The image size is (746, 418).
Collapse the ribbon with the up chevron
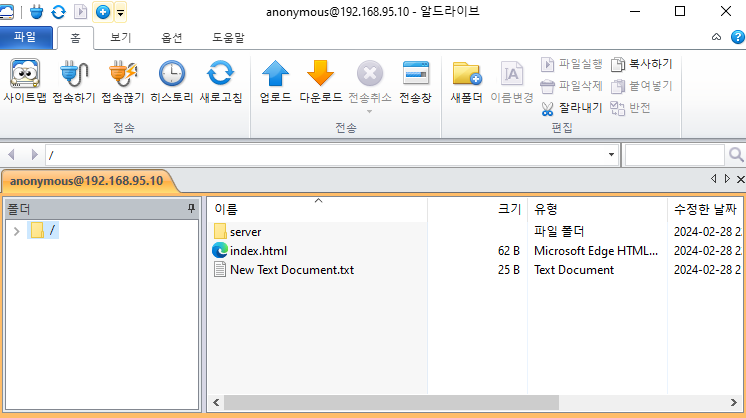tap(717, 37)
